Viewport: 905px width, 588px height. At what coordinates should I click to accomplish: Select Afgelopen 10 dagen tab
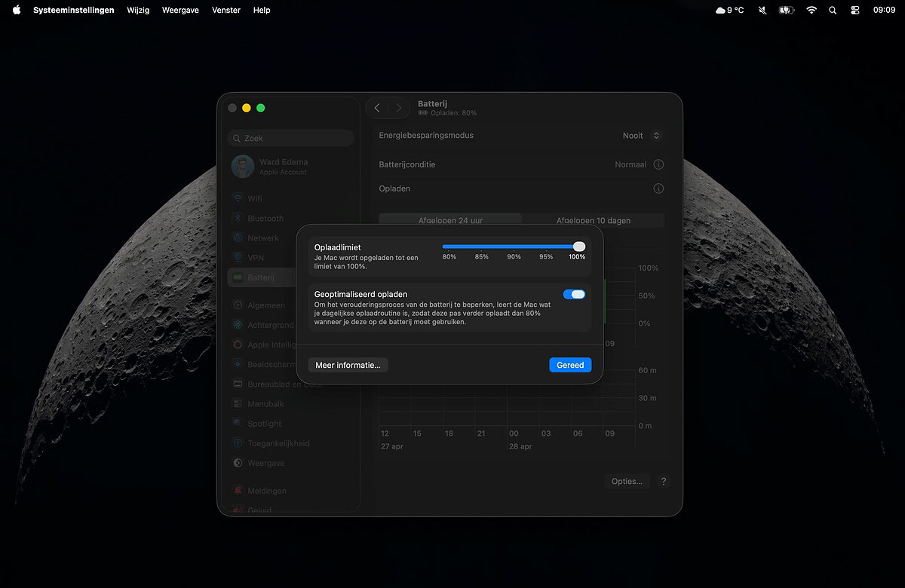point(593,220)
